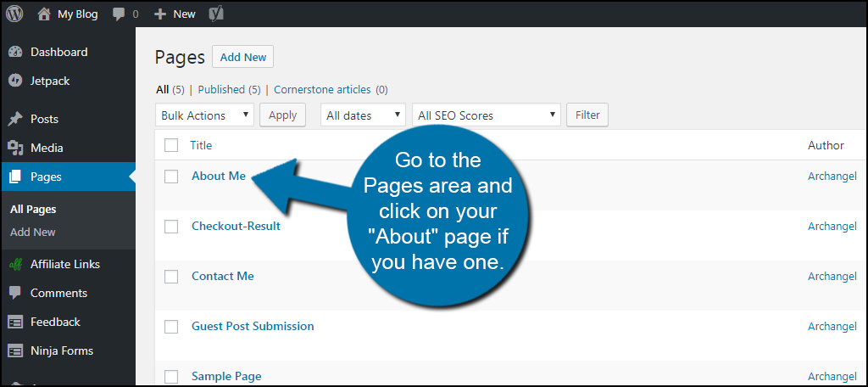Open the All SEO Scores dropdown
Viewport: 868px width, 387px height.
click(x=487, y=115)
